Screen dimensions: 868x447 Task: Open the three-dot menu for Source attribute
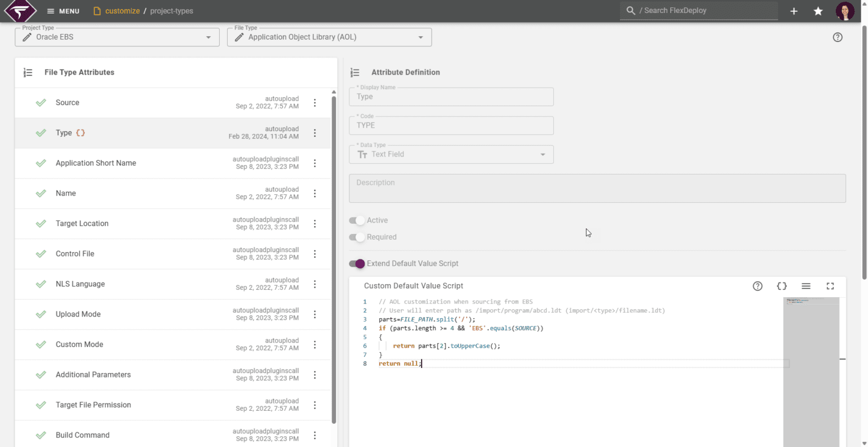pyautogui.click(x=315, y=103)
